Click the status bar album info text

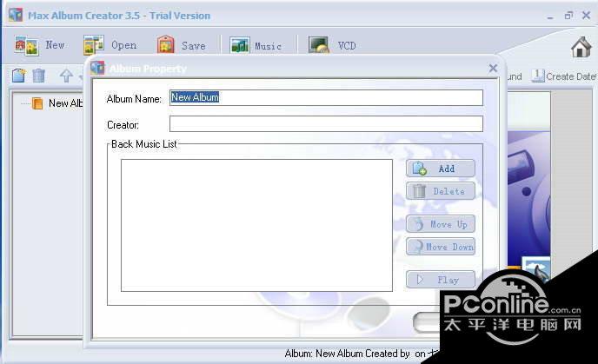(362, 354)
